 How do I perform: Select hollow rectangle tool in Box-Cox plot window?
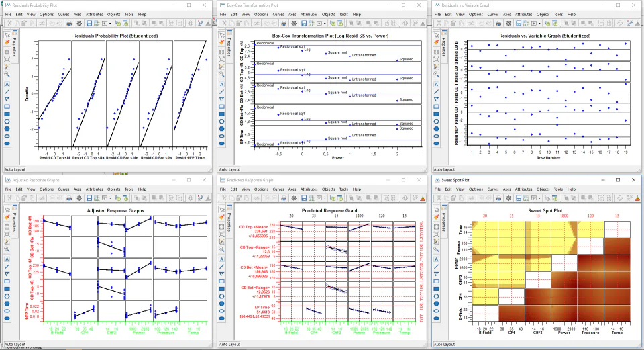(222, 107)
